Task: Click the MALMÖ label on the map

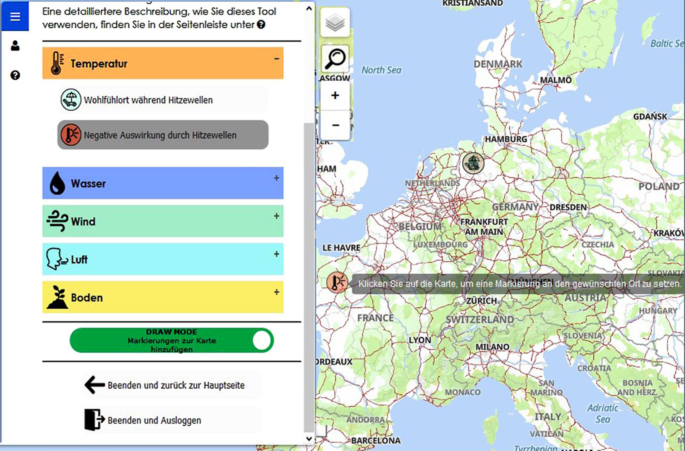Action: pyautogui.click(x=556, y=80)
